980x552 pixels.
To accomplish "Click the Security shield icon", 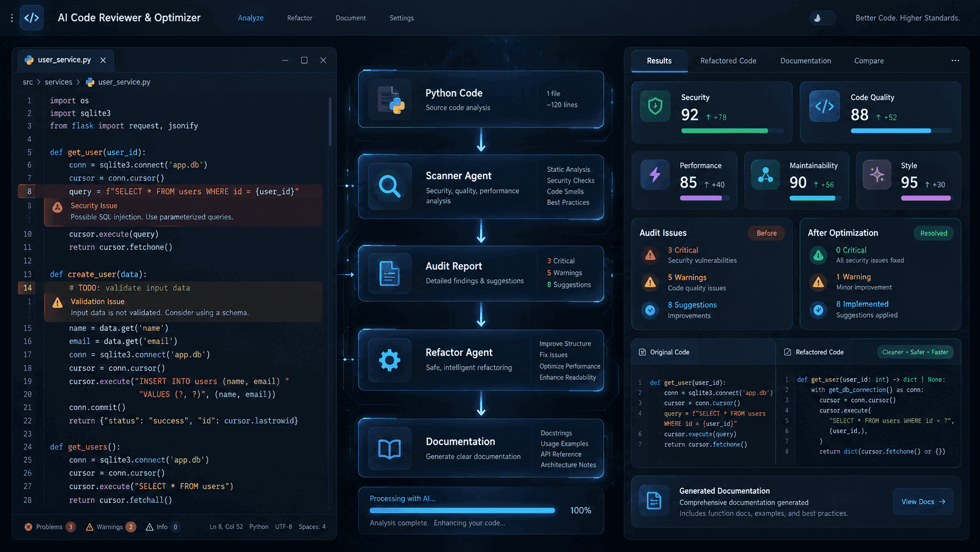I will [x=655, y=106].
